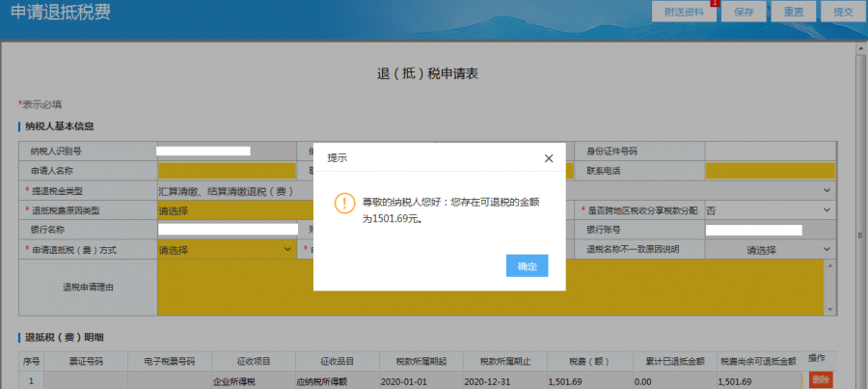Image resolution: width=868 pixels, height=389 pixels.
Task: Click the 退抵税（费）明细 section heading
Action: click(65, 337)
